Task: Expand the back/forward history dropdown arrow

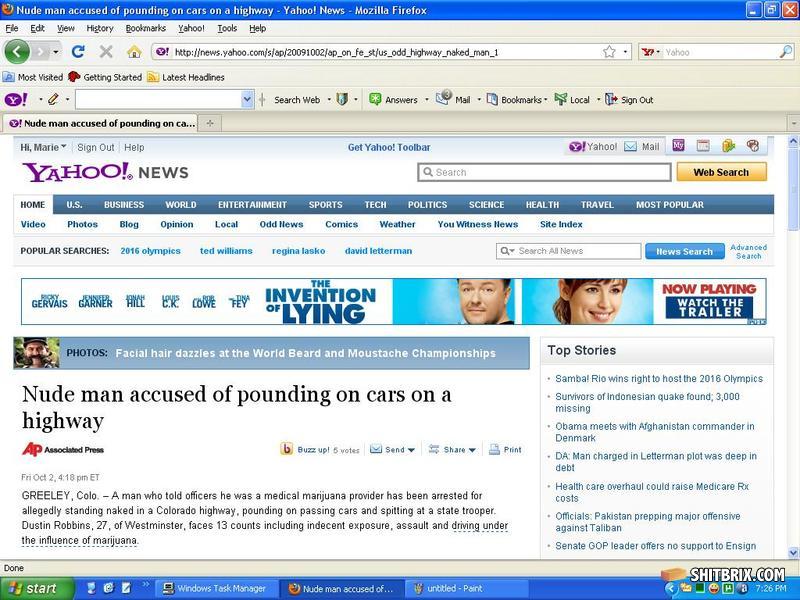Action: 56,52
